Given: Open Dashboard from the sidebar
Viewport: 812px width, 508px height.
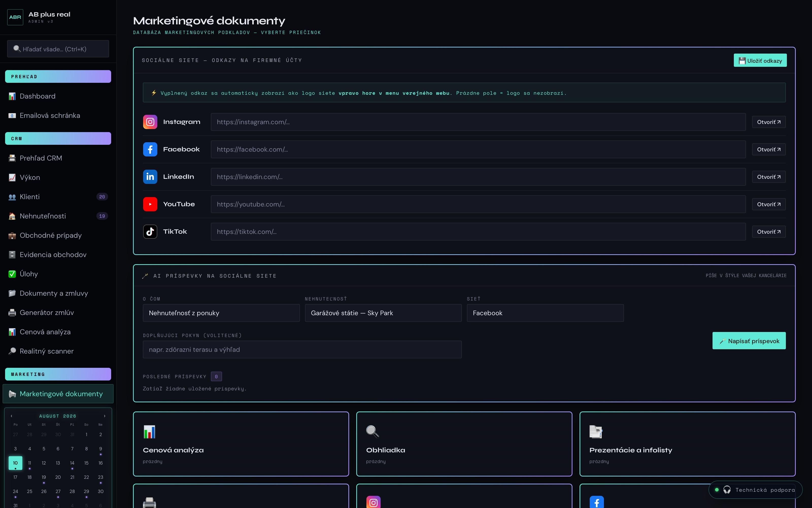Looking at the screenshot, I should click(x=58, y=97).
